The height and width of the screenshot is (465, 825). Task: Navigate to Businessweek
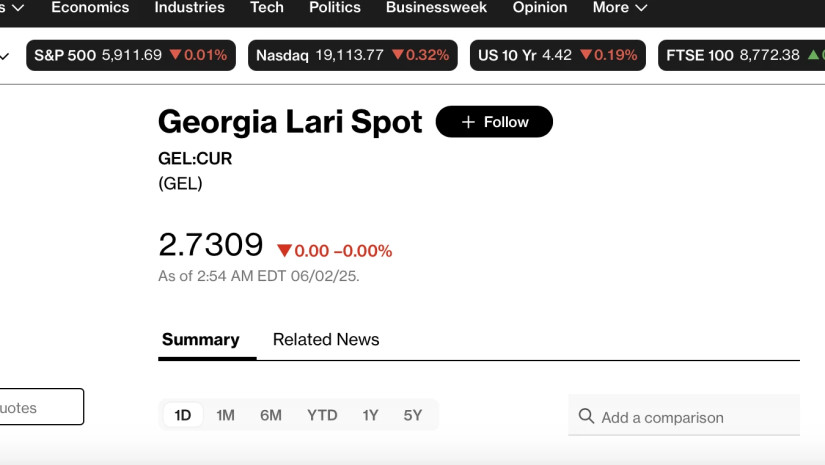(436, 8)
